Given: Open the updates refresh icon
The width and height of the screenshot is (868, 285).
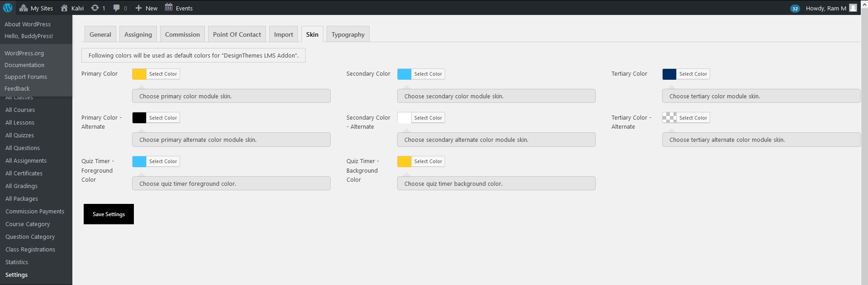Looking at the screenshot, I should point(95,8).
